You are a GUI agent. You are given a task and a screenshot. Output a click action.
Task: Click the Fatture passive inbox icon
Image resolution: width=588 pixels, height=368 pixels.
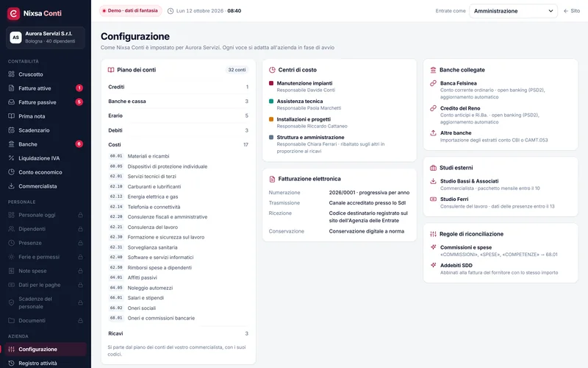[11, 102]
